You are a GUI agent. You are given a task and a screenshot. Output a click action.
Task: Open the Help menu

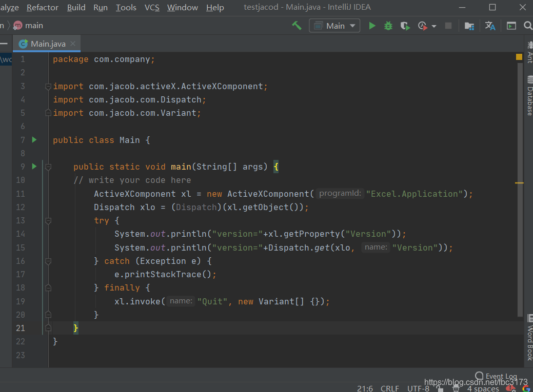click(x=215, y=8)
